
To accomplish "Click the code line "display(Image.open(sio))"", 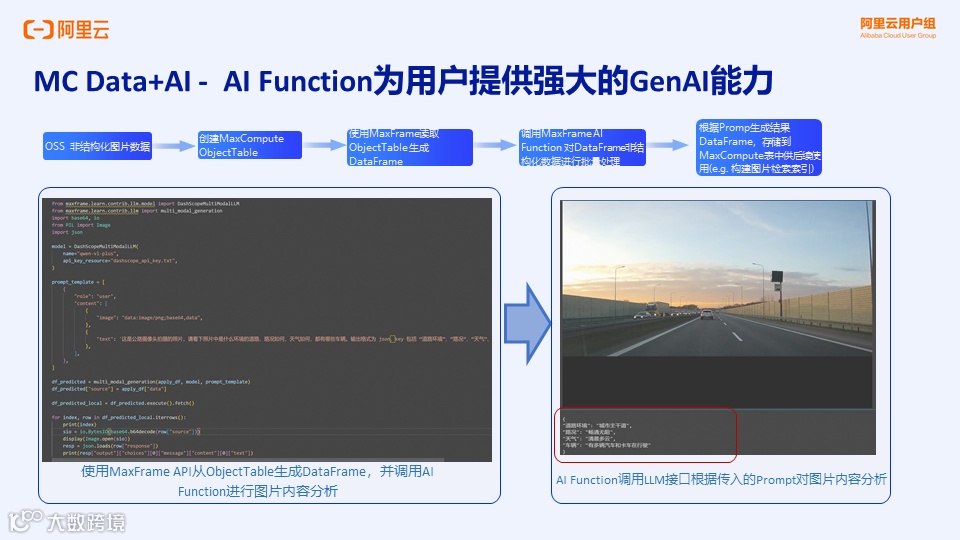I will tap(96, 439).
